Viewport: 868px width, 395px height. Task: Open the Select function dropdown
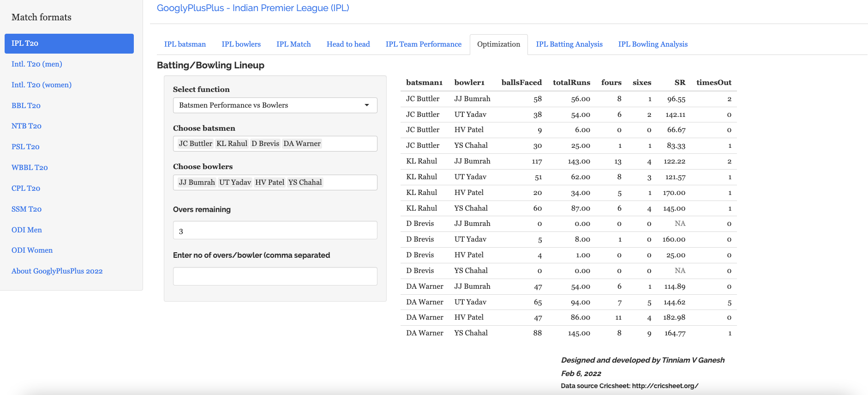pos(275,105)
